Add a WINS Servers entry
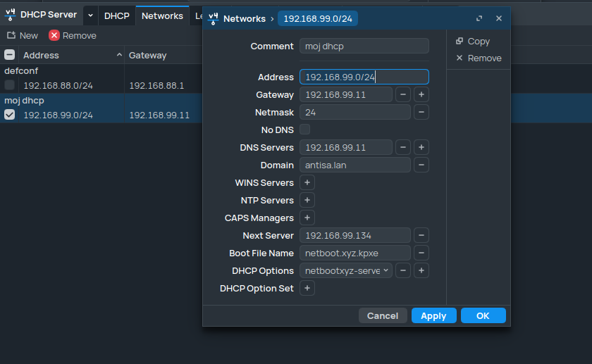This screenshot has width=592, height=364. pos(307,182)
